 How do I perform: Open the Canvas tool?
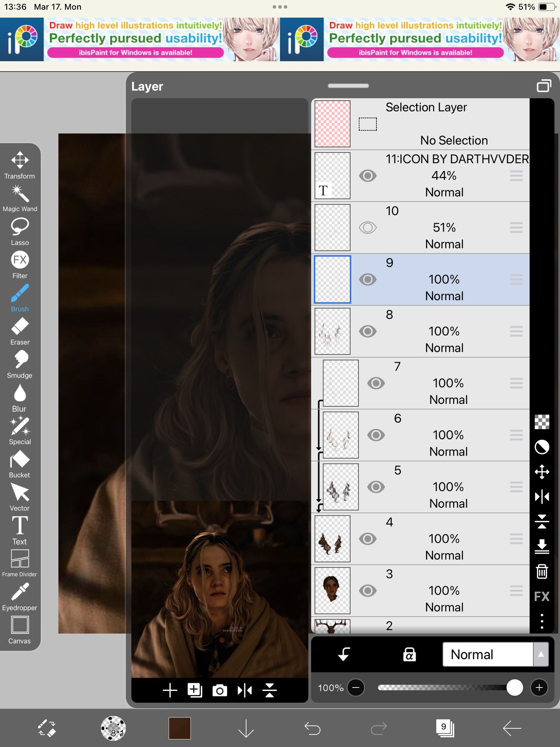(20, 630)
